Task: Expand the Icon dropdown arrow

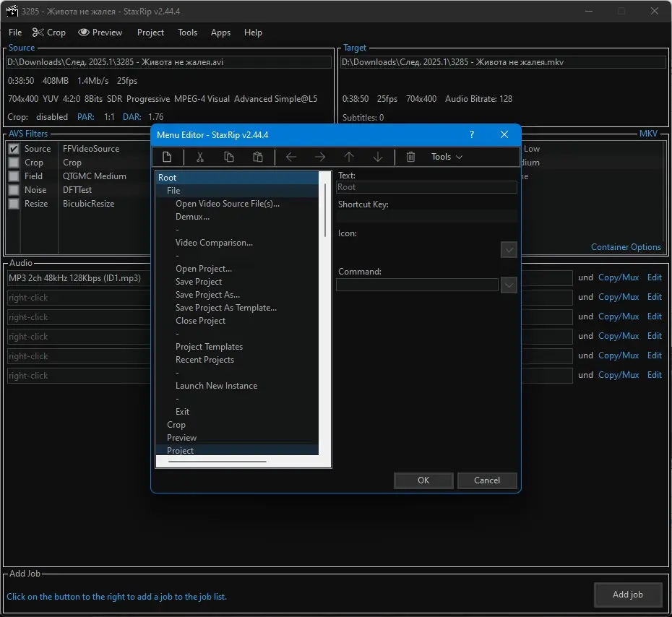Action: pyautogui.click(x=509, y=250)
